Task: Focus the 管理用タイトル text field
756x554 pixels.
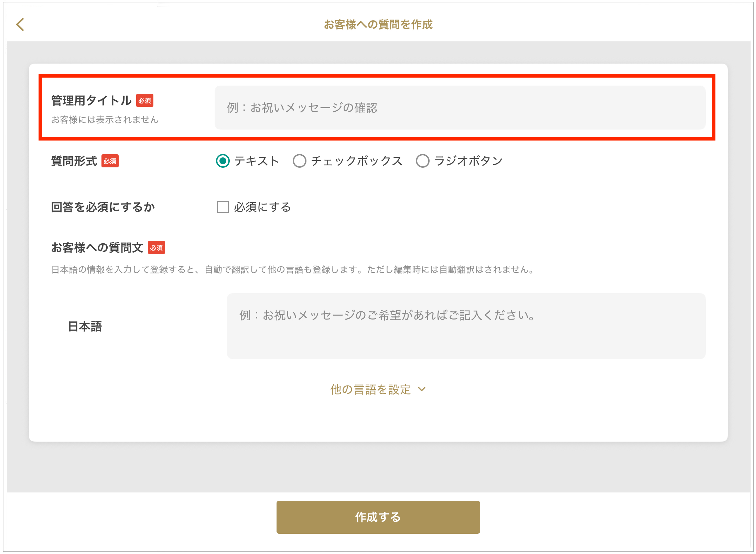Action: (460, 108)
